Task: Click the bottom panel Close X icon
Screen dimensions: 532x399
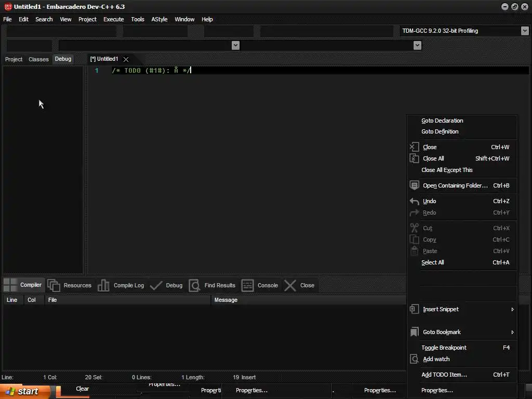Action: coord(290,285)
